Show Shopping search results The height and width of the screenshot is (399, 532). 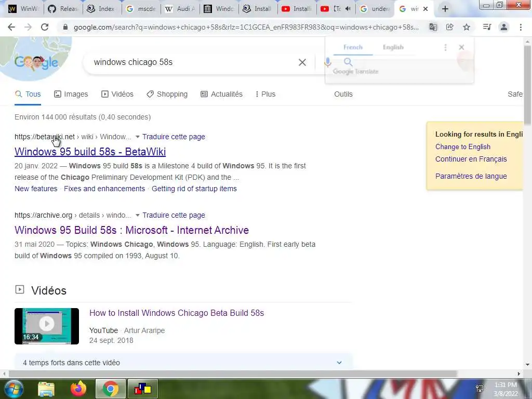[x=167, y=94]
